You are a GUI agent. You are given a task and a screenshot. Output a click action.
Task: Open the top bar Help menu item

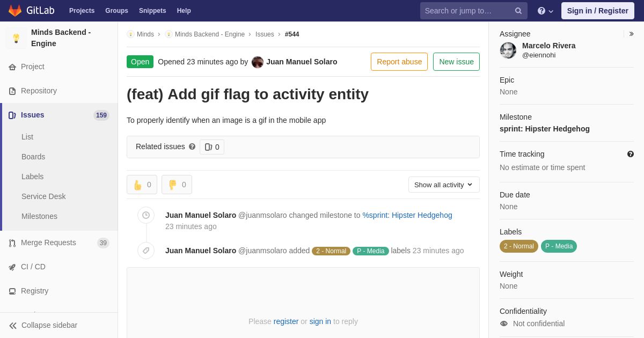click(184, 11)
